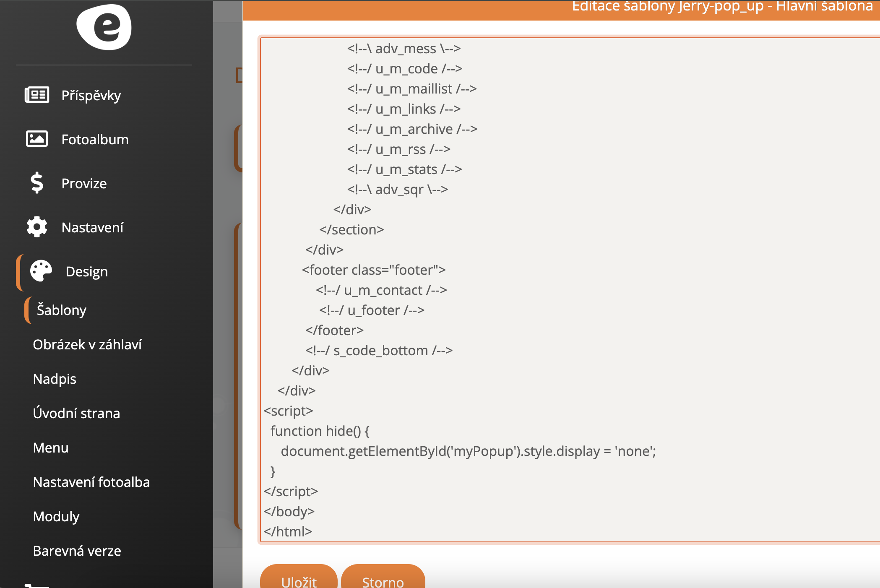Select the Šablony submenu item
Screen dimensions: 880x588
click(61, 310)
